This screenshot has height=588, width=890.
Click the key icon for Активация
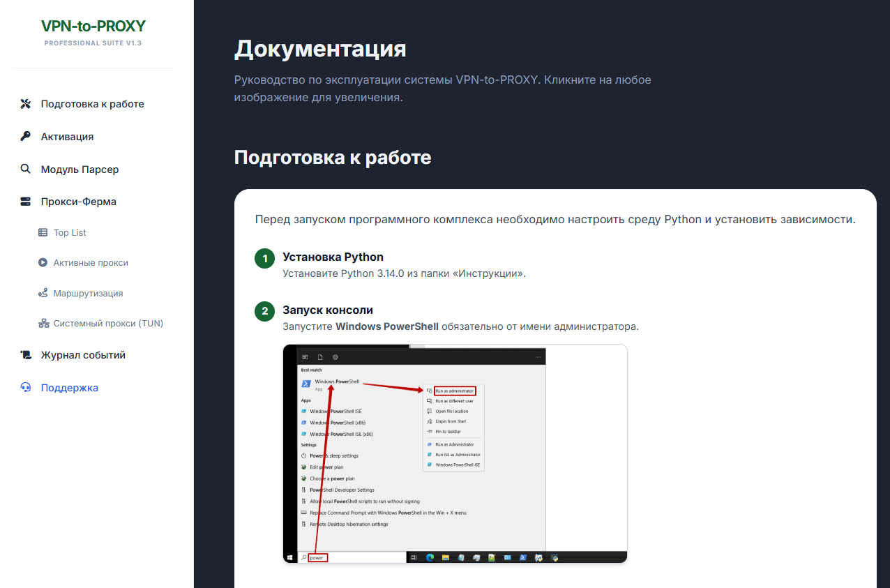(x=26, y=137)
